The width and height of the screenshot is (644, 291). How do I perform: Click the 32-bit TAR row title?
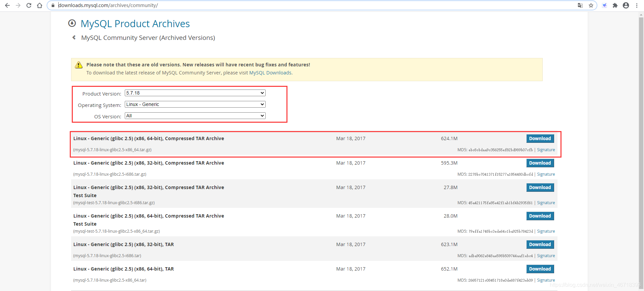pos(123,244)
